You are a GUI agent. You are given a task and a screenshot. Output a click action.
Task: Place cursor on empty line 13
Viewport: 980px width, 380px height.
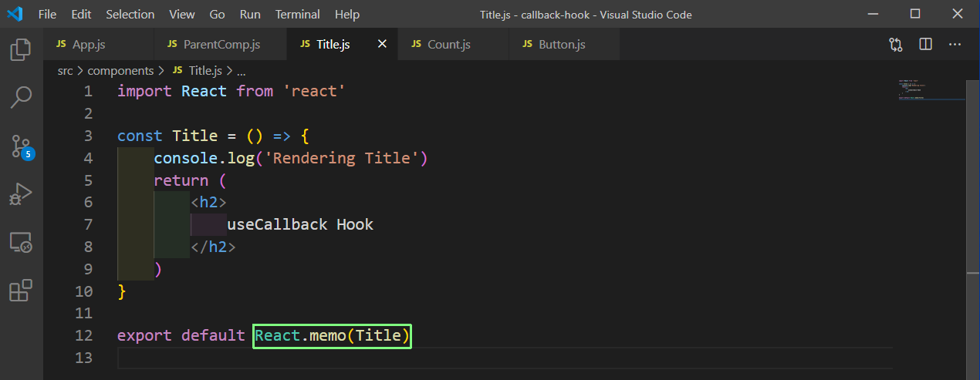[x=505, y=358]
